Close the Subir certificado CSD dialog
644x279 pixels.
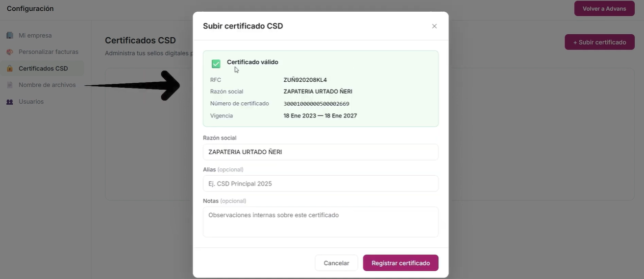coord(434,26)
